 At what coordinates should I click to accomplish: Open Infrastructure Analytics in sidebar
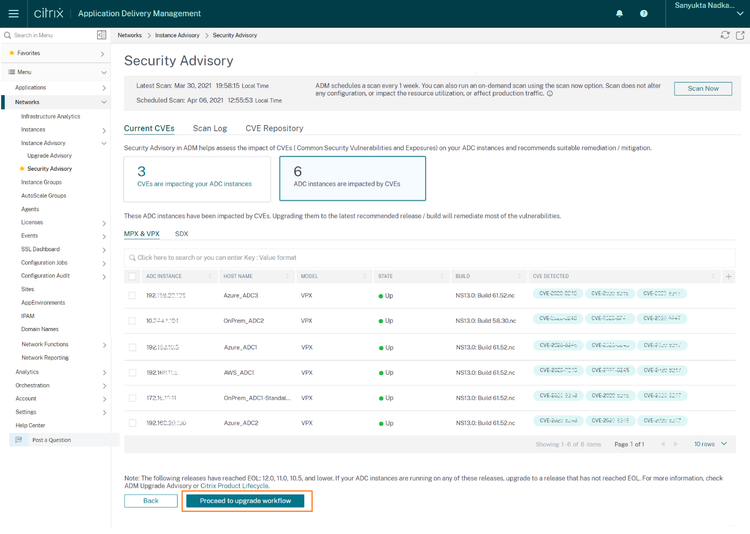[x=51, y=116]
